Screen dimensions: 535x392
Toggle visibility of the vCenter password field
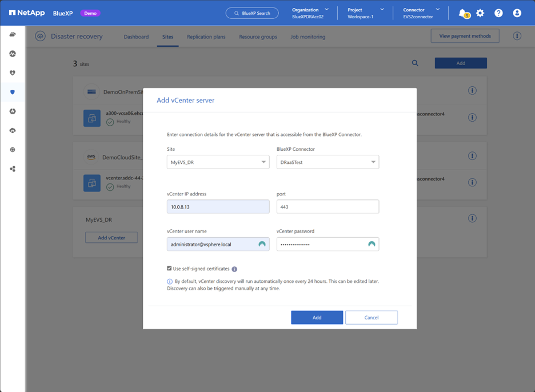(373, 244)
